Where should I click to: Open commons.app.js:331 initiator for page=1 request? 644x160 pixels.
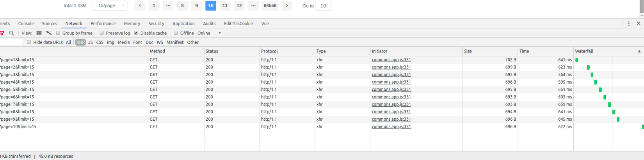point(391,60)
